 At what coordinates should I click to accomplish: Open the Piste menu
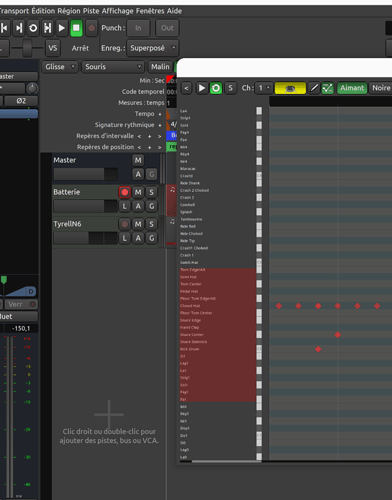pos(91,11)
